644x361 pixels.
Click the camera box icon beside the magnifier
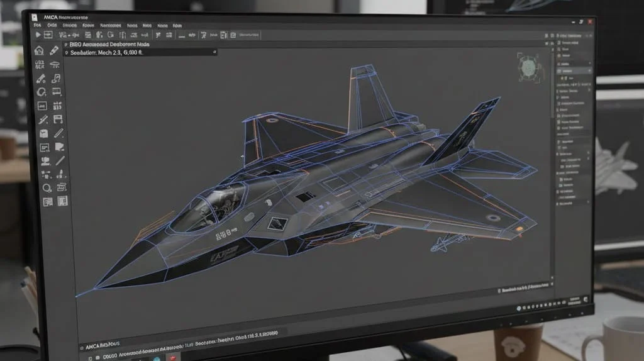(x=62, y=187)
